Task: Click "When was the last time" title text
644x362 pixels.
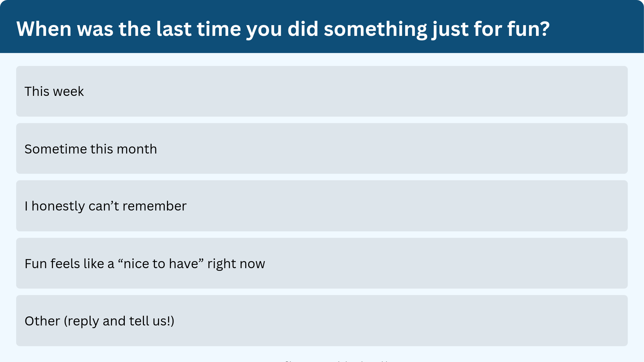Action: click(x=128, y=29)
